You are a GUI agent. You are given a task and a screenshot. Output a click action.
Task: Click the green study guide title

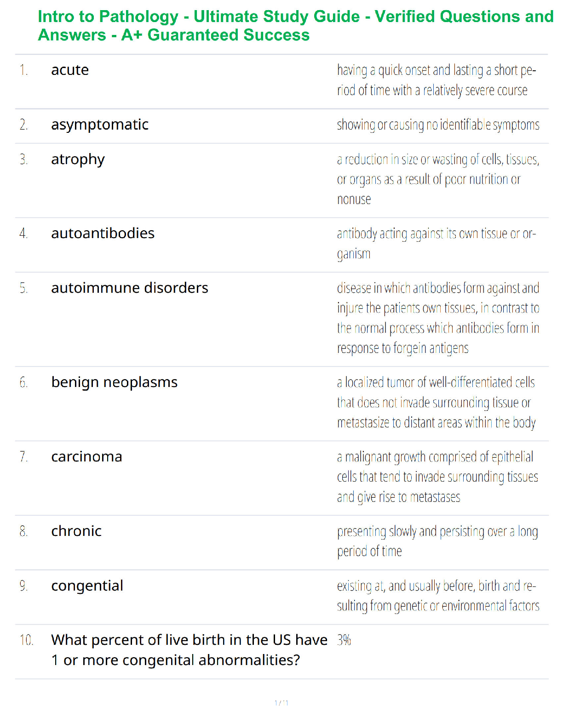(x=296, y=26)
